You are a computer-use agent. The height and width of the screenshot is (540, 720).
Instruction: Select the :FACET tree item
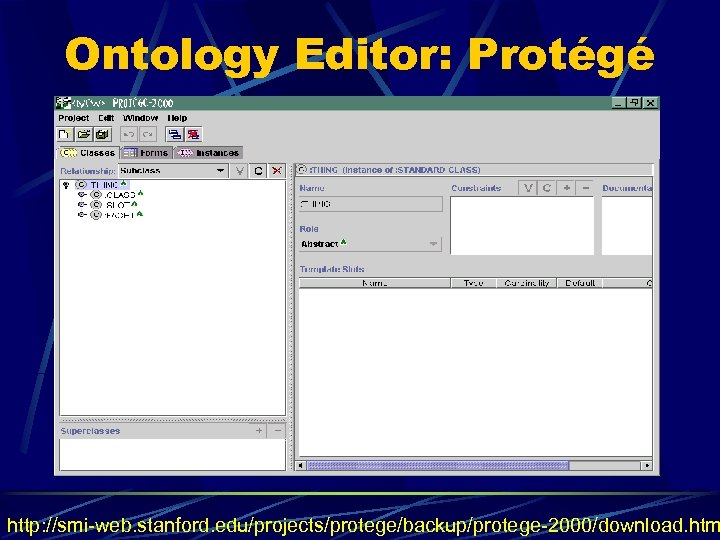[120, 215]
